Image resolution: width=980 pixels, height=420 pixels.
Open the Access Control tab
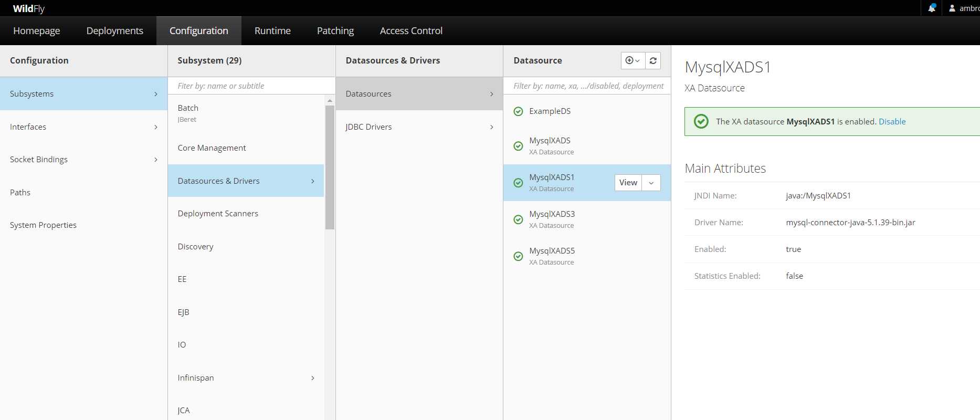pos(411,30)
